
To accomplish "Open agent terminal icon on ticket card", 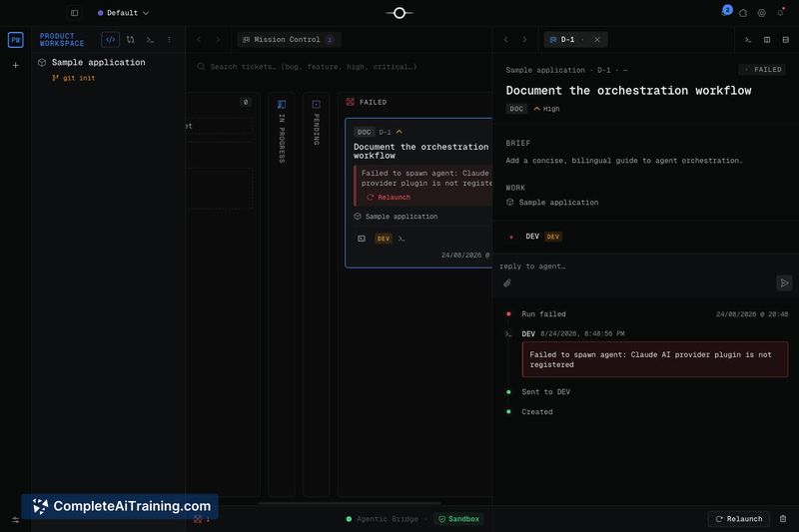I will pos(401,239).
